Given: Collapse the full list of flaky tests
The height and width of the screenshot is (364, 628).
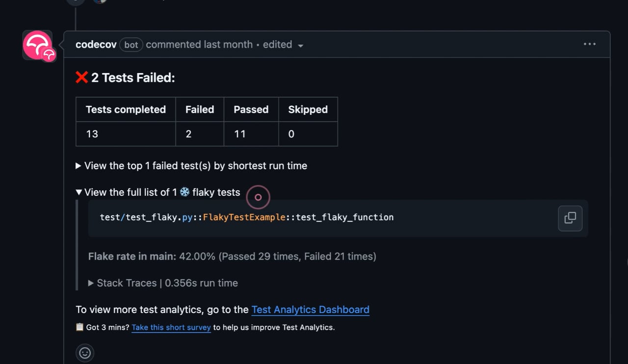Looking at the screenshot, I should pos(158,192).
